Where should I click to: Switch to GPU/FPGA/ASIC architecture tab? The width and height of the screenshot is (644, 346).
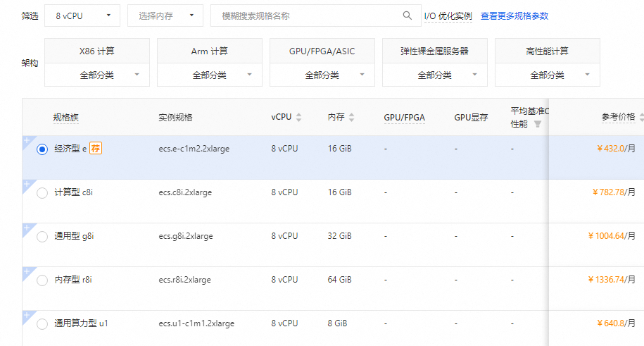[x=322, y=51]
